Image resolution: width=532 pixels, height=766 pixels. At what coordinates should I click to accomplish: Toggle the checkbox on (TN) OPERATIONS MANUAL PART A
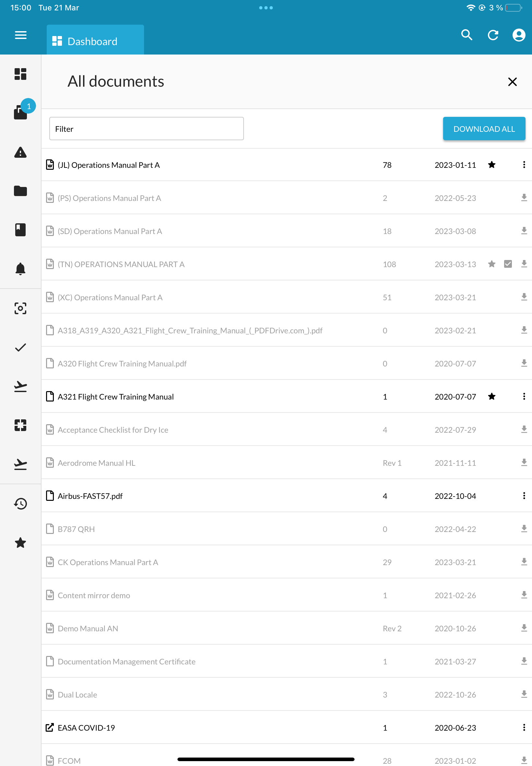[x=507, y=264]
